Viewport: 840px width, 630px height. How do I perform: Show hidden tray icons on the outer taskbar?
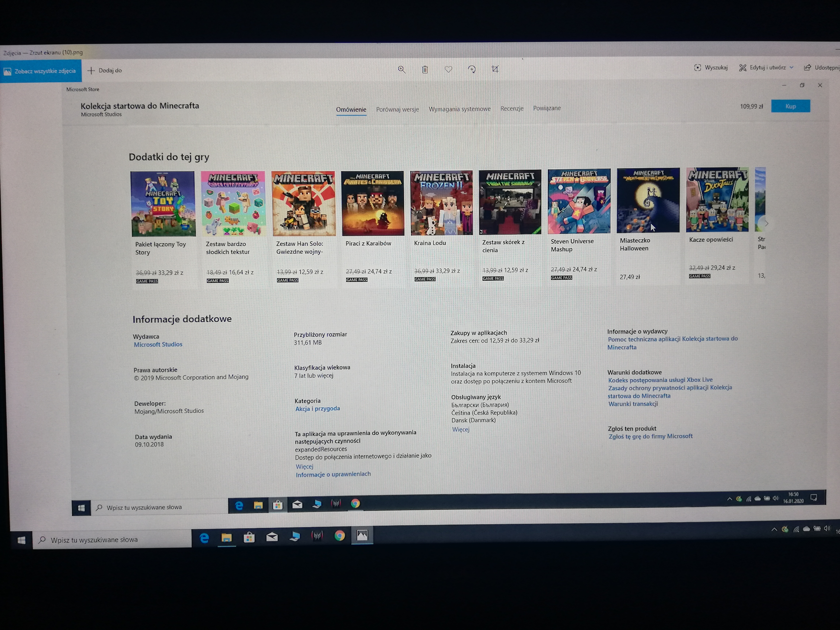click(774, 529)
